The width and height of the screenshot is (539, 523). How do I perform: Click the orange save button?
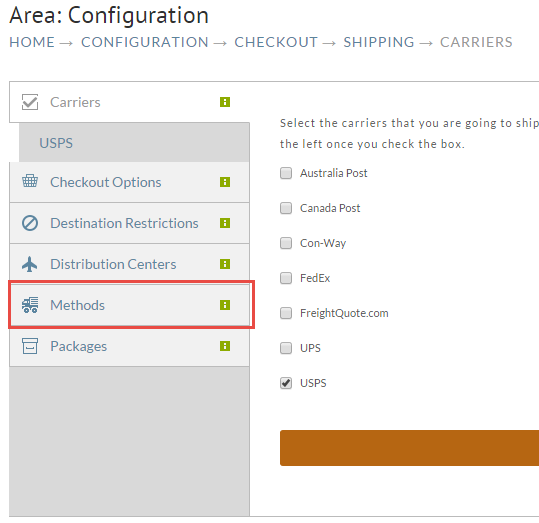(409, 448)
